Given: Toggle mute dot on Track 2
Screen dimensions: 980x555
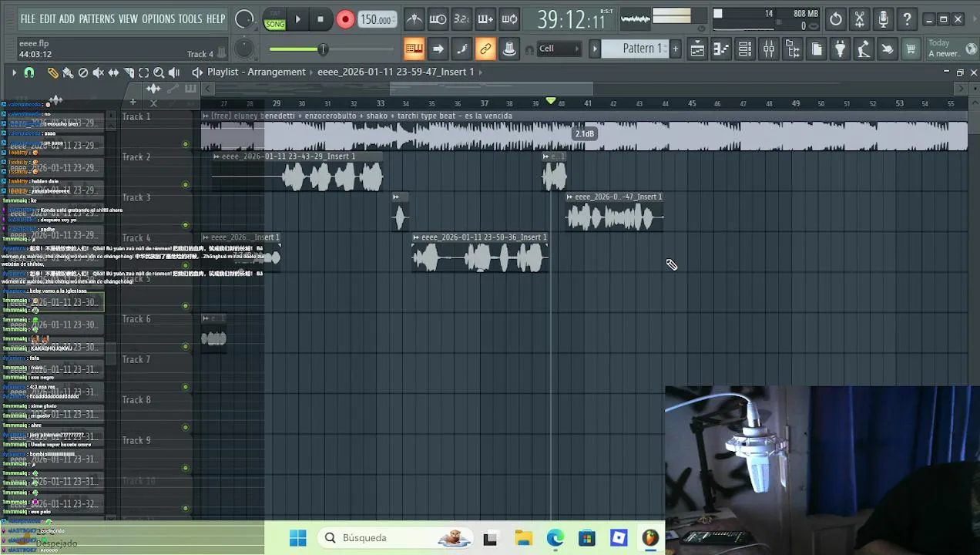Looking at the screenshot, I should (186, 184).
